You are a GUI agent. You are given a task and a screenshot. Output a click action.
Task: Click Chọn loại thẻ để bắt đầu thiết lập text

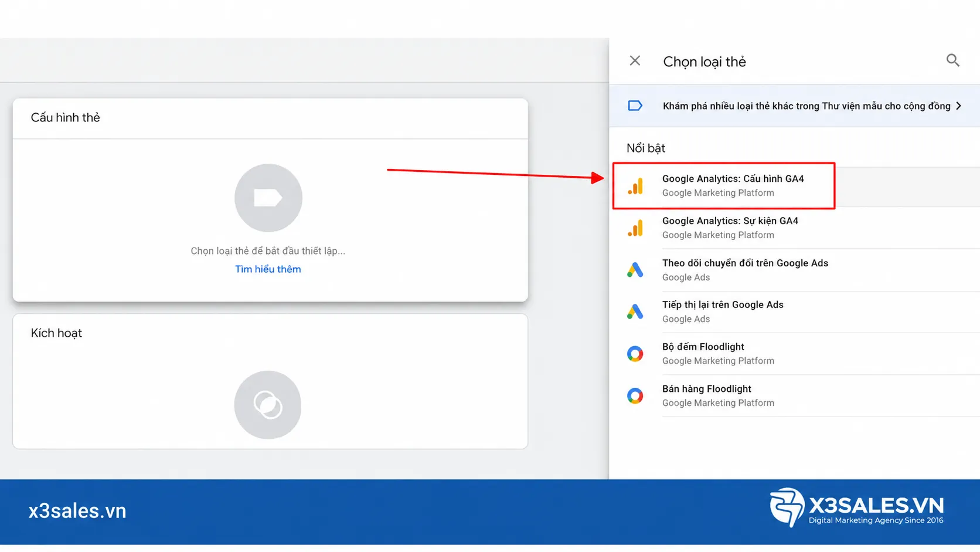(x=268, y=251)
